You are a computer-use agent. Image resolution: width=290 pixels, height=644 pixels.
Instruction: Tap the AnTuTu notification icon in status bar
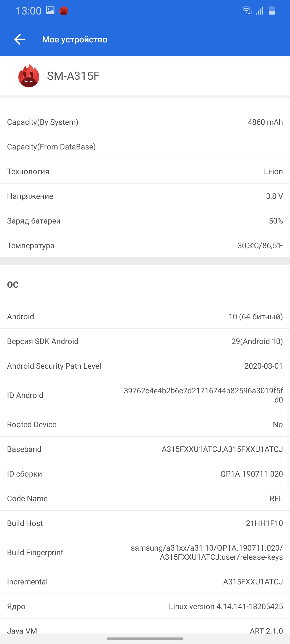pos(64,11)
